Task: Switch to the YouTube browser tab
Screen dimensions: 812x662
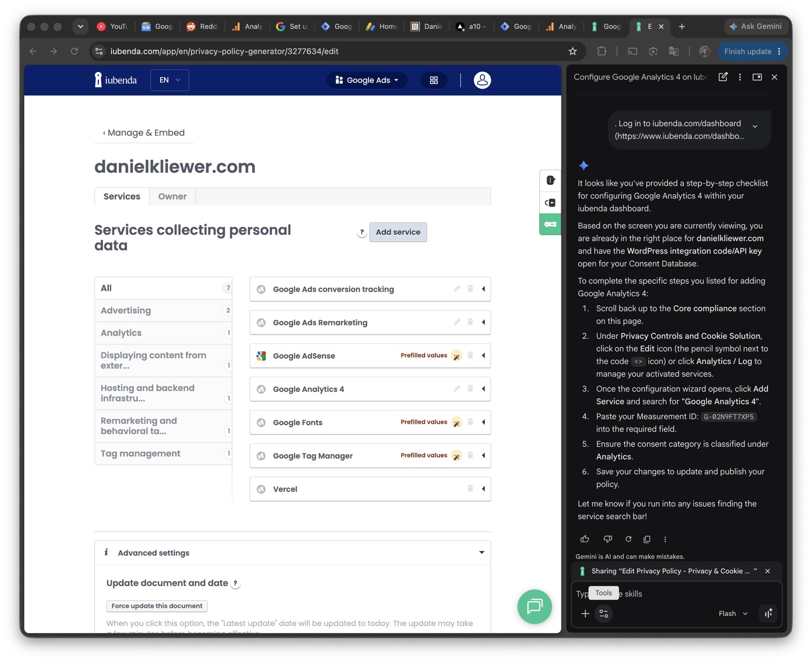Action: click(x=113, y=26)
